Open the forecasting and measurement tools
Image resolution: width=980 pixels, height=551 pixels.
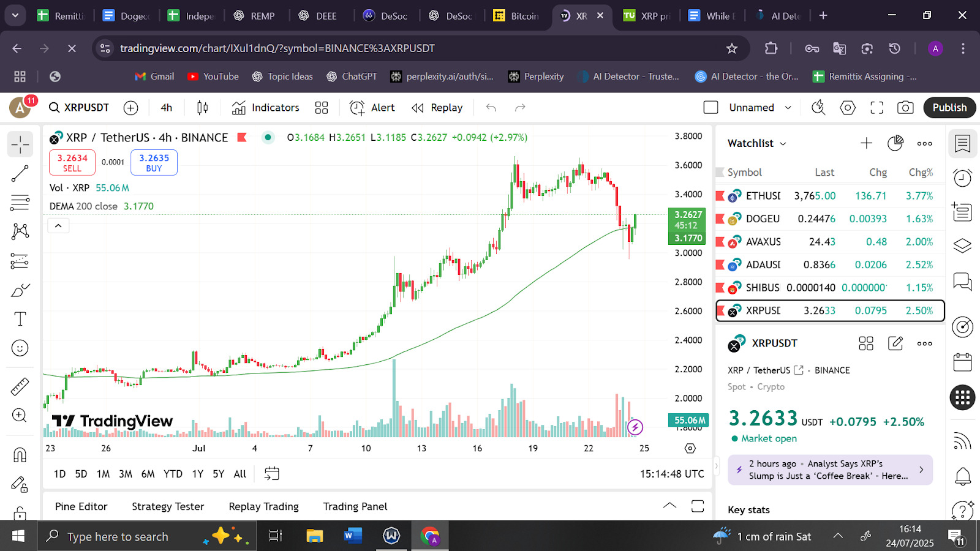tap(20, 261)
